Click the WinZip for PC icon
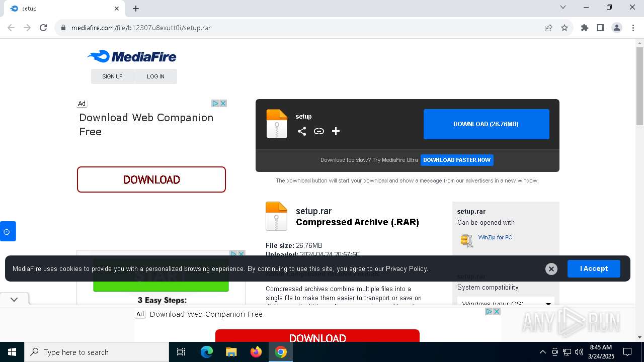Image resolution: width=644 pixels, height=362 pixels. pos(466,240)
